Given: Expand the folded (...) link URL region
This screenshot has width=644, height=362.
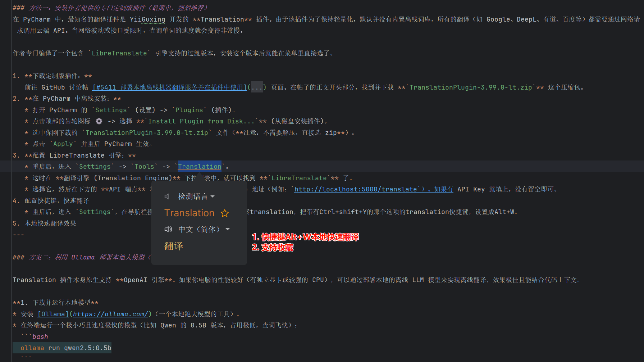Looking at the screenshot, I should pyautogui.click(x=257, y=87).
